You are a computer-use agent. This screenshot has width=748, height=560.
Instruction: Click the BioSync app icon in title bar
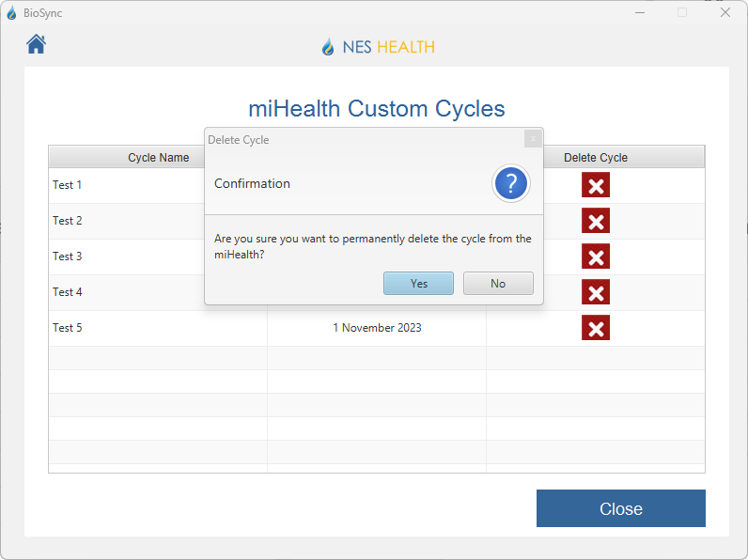(11, 13)
